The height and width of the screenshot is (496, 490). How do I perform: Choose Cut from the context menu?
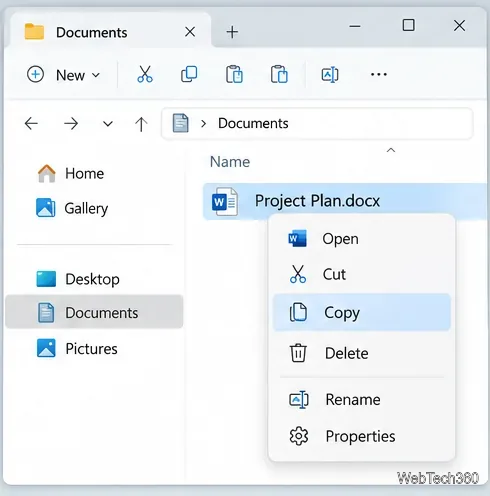[362, 274]
